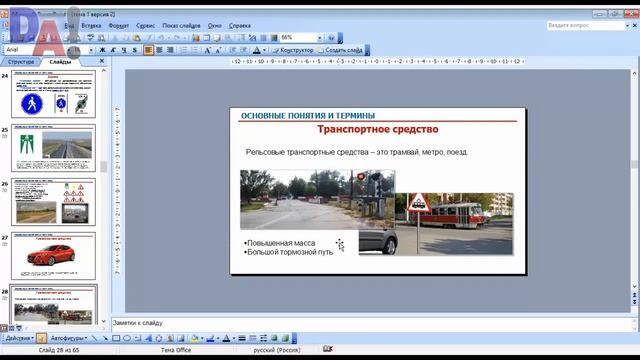The width and height of the screenshot is (640, 360).
Task: Select slide 27 thumbnail with the red car
Action: tap(53, 256)
